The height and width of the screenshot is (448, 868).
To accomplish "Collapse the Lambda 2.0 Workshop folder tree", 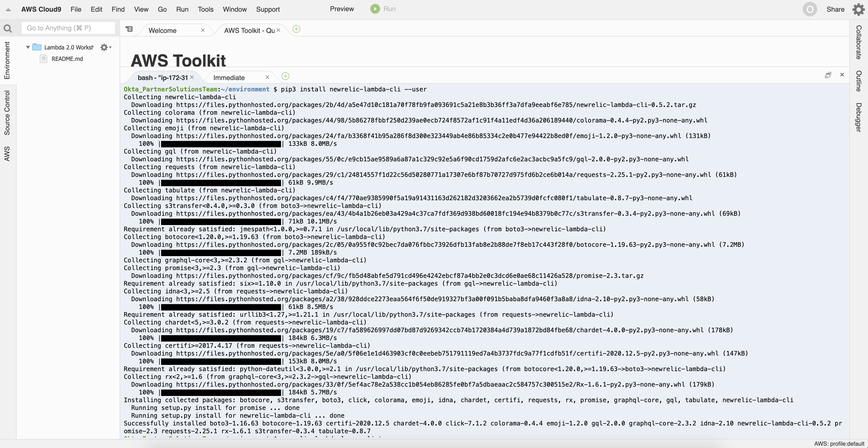I will coord(28,48).
